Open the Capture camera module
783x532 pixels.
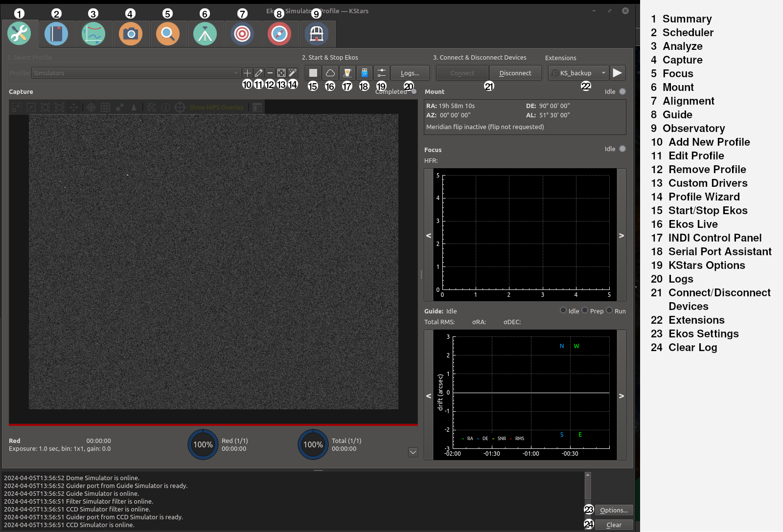pos(131,34)
